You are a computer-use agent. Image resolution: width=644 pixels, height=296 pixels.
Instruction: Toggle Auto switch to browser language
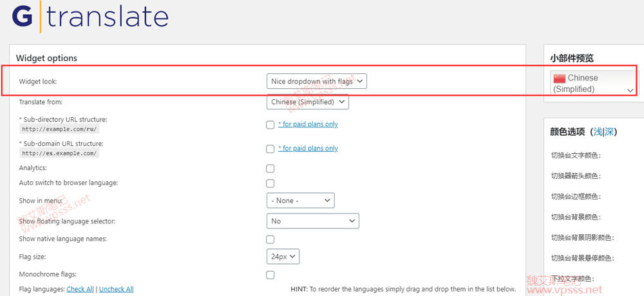(270, 183)
